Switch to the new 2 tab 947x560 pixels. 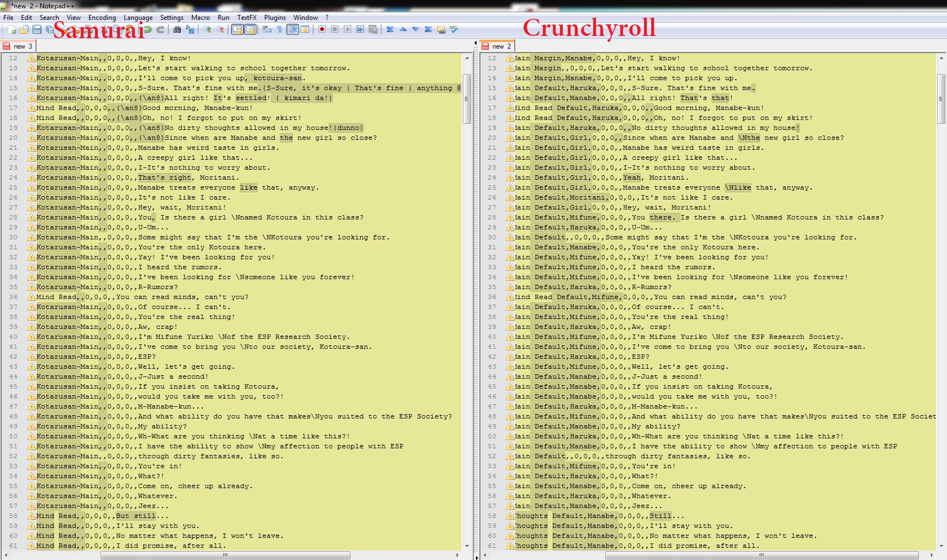click(497, 46)
